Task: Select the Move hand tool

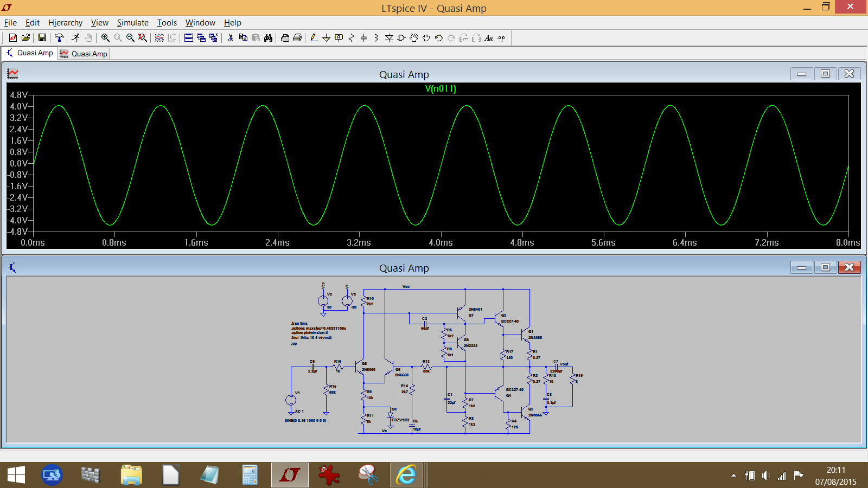Action: click(414, 37)
